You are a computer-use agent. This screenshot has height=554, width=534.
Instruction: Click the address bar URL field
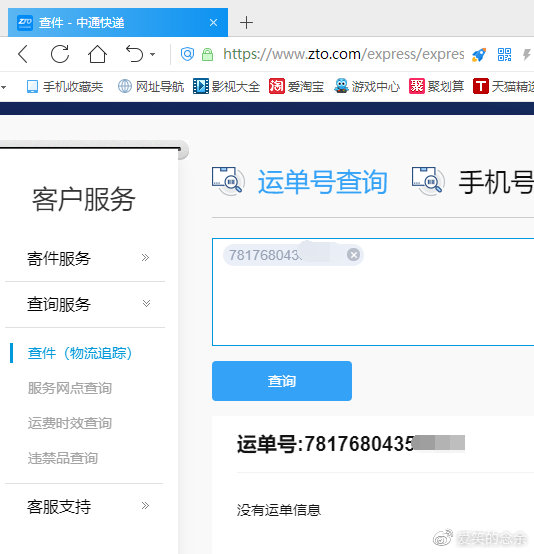[344, 54]
